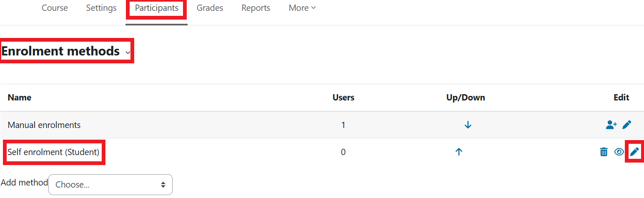Click the Manual enrolments user count
The image size is (644, 198).
(x=343, y=125)
